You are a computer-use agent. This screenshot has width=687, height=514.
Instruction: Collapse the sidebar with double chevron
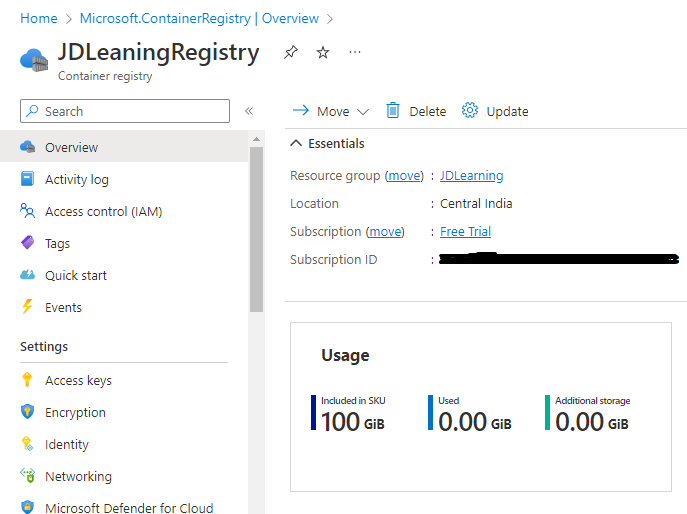[249, 111]
